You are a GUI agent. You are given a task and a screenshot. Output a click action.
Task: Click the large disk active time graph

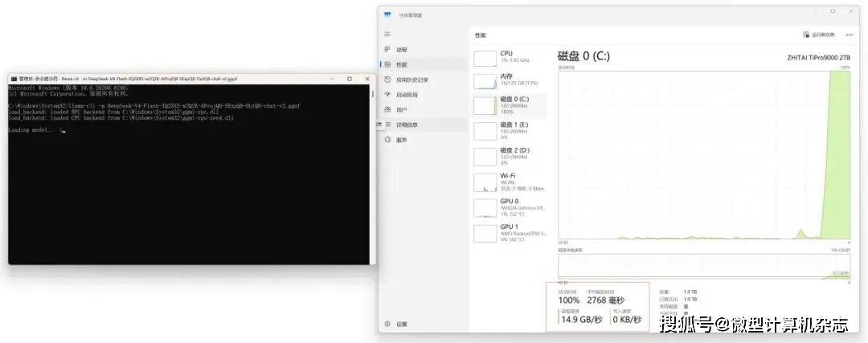704,154
